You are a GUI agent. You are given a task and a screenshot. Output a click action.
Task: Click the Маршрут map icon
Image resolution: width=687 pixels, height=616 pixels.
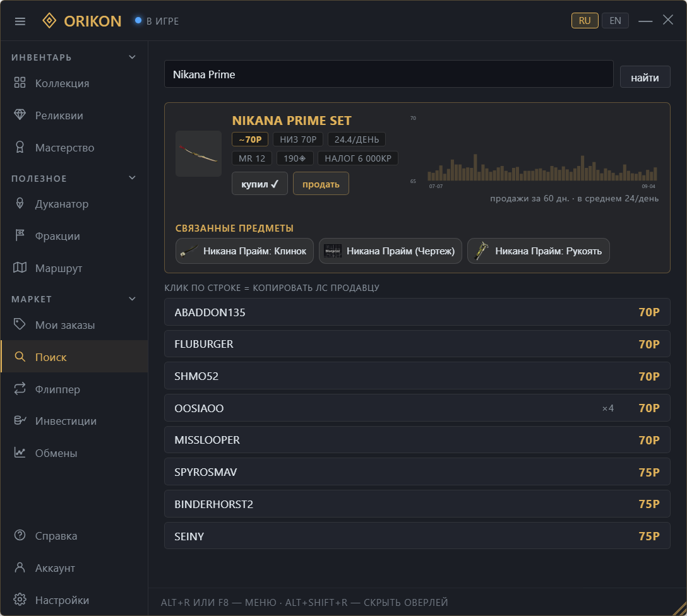coord(20,268)
